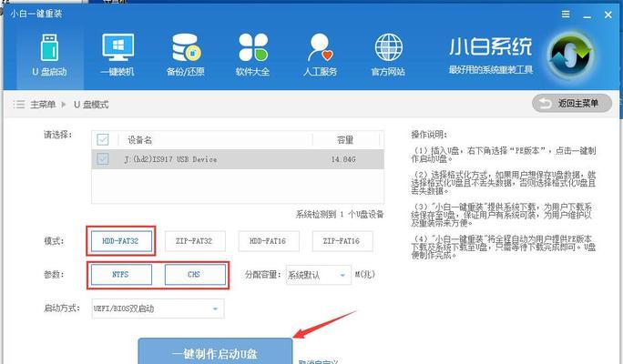Open 官方网站 globe icon
The width and height of the screenshot is (623, 364).
(x=388, y=46)
